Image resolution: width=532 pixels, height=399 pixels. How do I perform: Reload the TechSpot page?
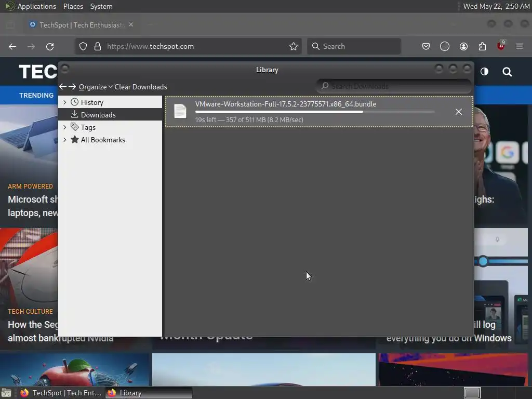(50, 46)
